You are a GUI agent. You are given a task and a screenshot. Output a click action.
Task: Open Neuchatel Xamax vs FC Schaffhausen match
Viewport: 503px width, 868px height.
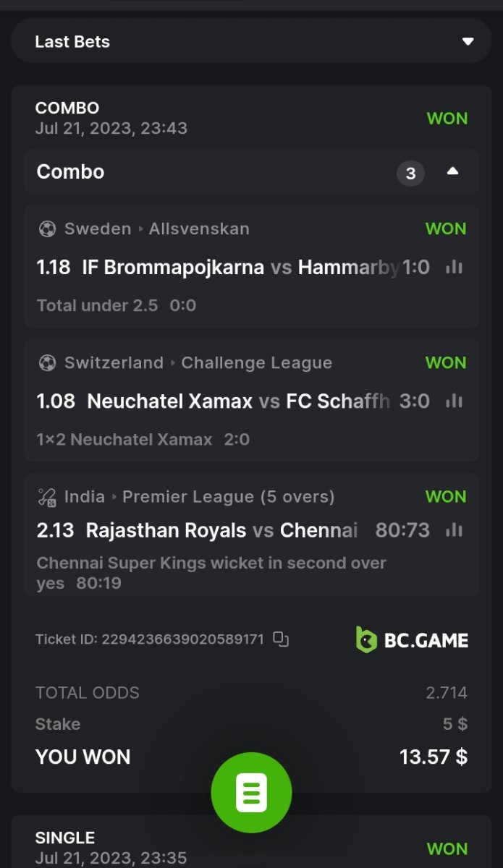239,401
